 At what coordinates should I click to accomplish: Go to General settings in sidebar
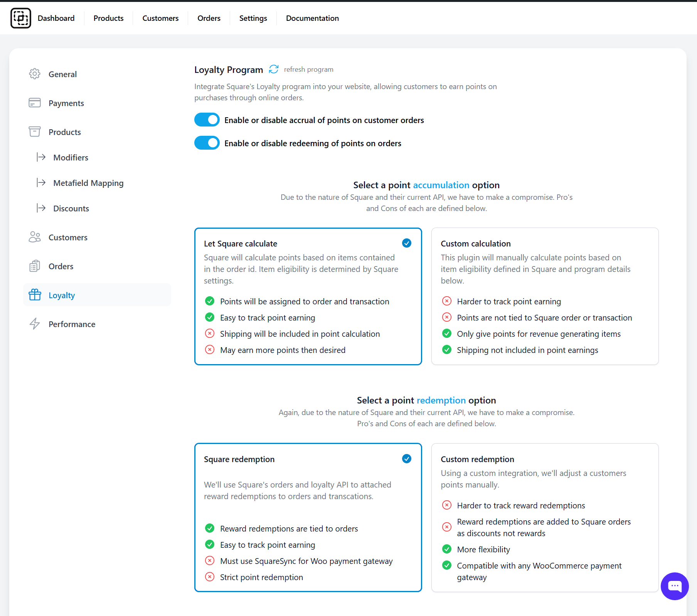tap(97, 74)
